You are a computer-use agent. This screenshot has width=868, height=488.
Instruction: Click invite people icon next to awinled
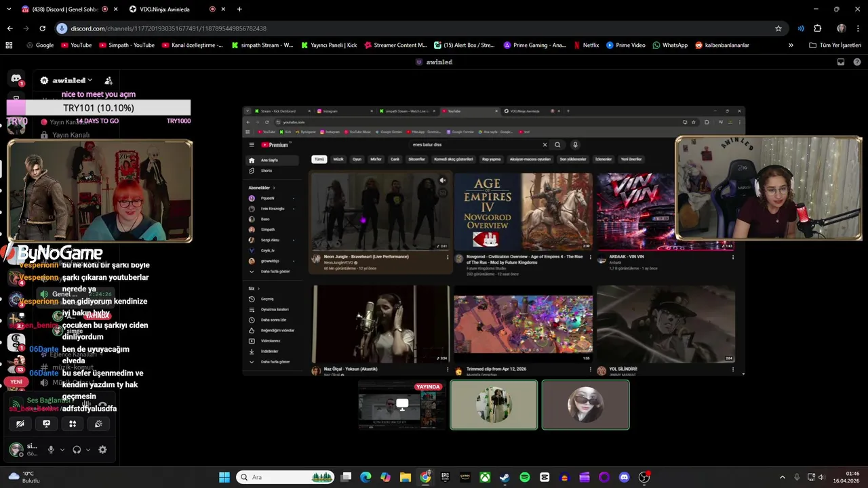tap(108, 80)
